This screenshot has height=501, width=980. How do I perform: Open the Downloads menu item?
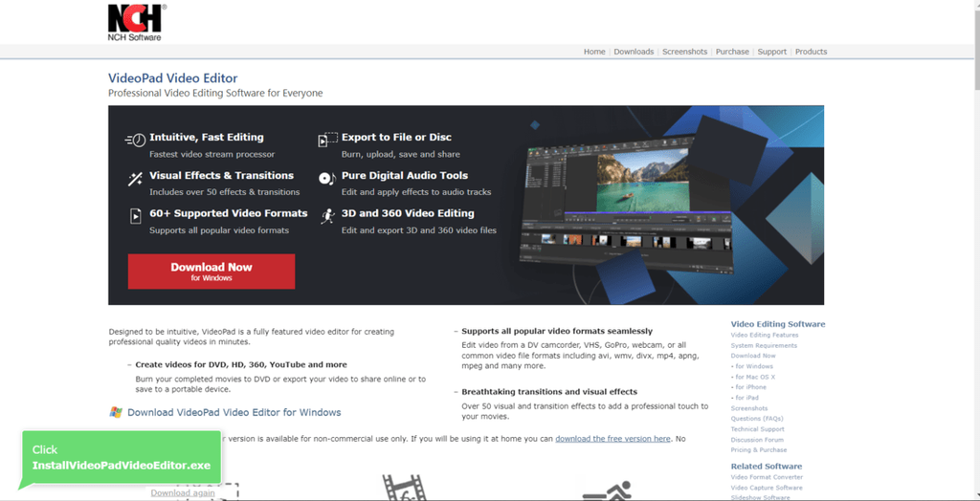click(634, 52)
